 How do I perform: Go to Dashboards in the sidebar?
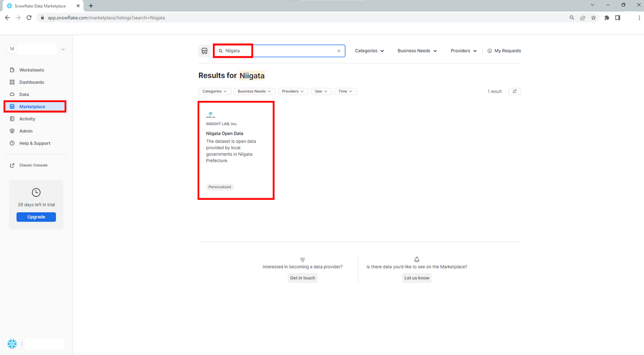31,82
